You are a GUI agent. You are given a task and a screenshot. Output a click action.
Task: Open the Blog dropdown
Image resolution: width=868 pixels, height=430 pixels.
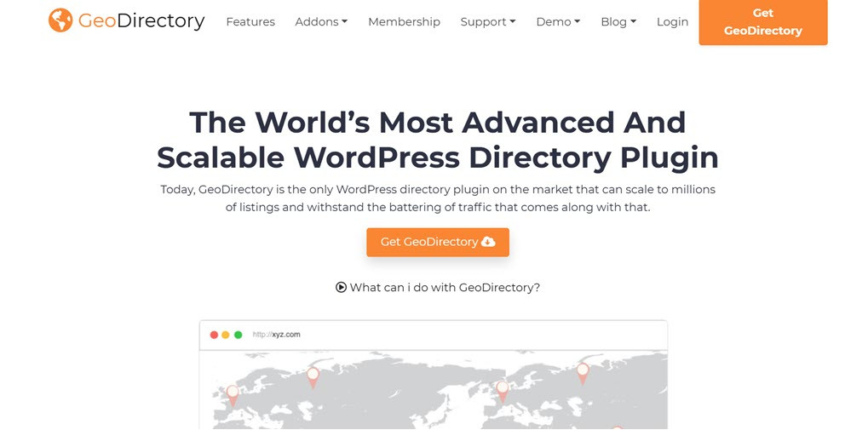pos(618,22)
